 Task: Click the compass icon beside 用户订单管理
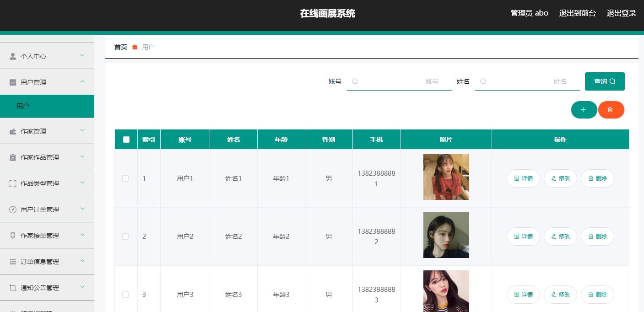[13, 210]
